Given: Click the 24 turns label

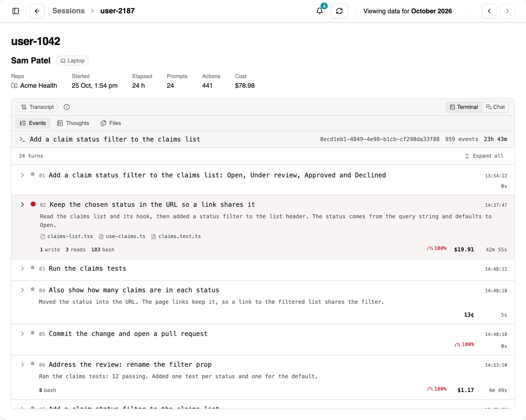Looking at the screenshot, I should [x=31, y=156].
